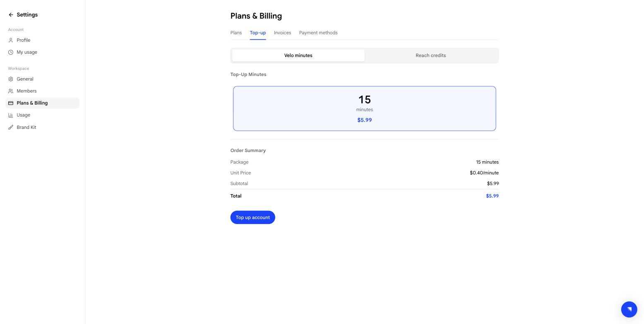This screenshot has width=644, height=324.
Task: Click the Brand Kit brush icon
Action: 11,127
